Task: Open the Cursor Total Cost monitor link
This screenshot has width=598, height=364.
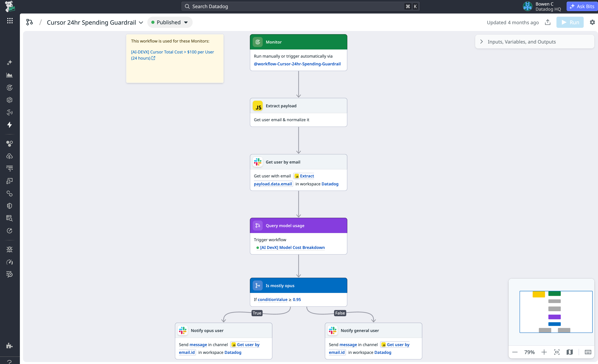Action: click(x=172, y=55)
